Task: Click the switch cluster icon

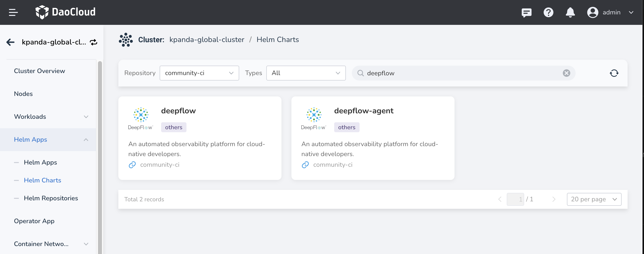Action: (x=93, y=42)
